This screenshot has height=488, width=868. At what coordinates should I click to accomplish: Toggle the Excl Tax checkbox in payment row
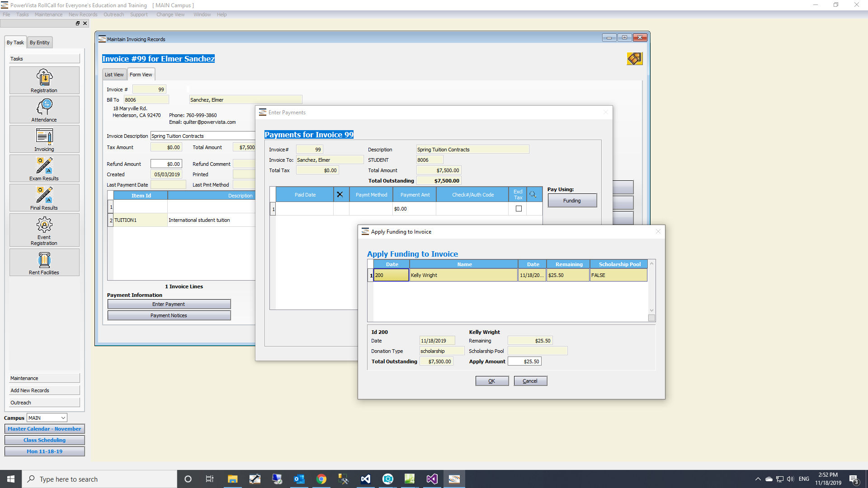coord(519,209)
